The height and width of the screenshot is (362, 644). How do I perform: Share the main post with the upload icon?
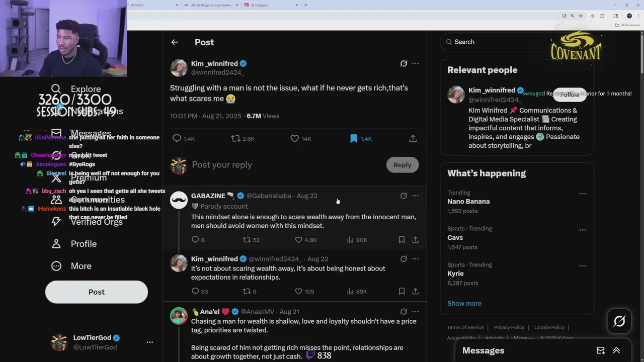(x=413, y=138)
